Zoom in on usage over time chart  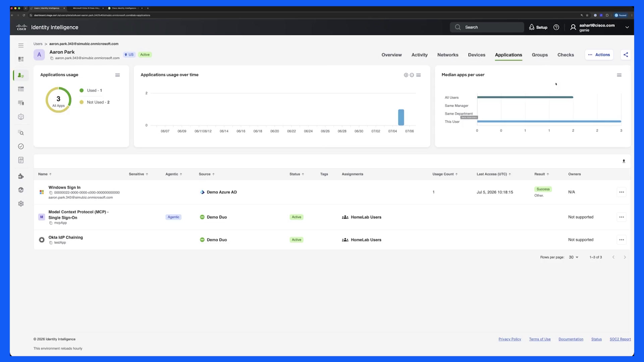tap(406, 75)
